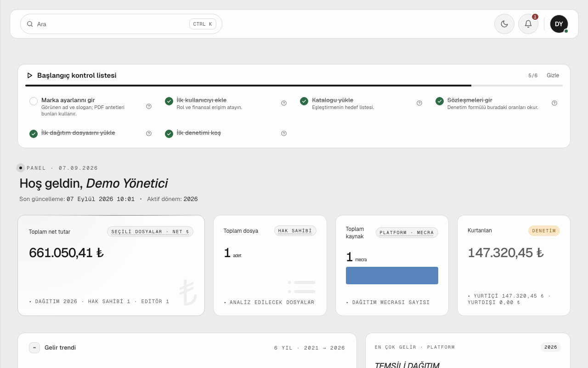Open help for Sözleşmeleri gir
The image size is (588, 368).
pos(554,103)
